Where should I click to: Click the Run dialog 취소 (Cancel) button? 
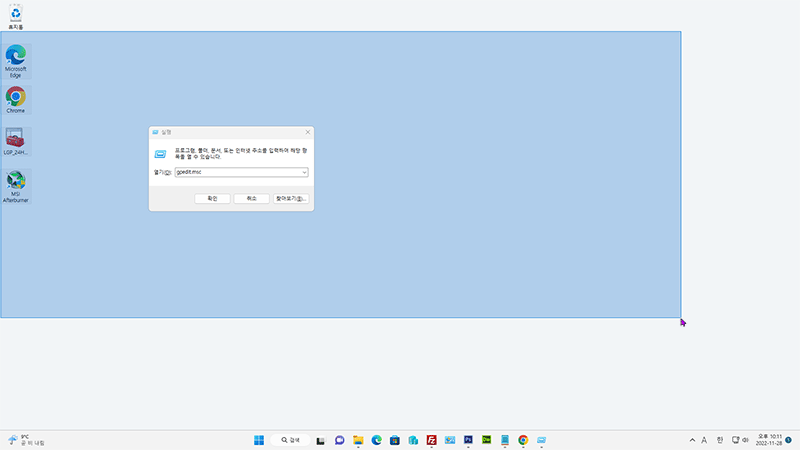pyautogui.click(x=252, y=198)
